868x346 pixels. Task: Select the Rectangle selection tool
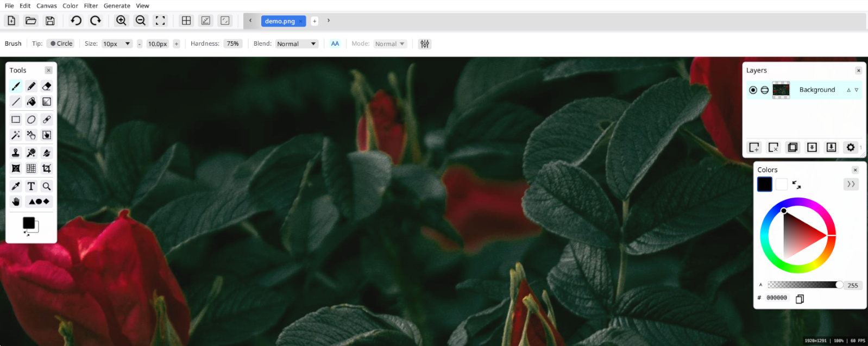tap(16, 119)
